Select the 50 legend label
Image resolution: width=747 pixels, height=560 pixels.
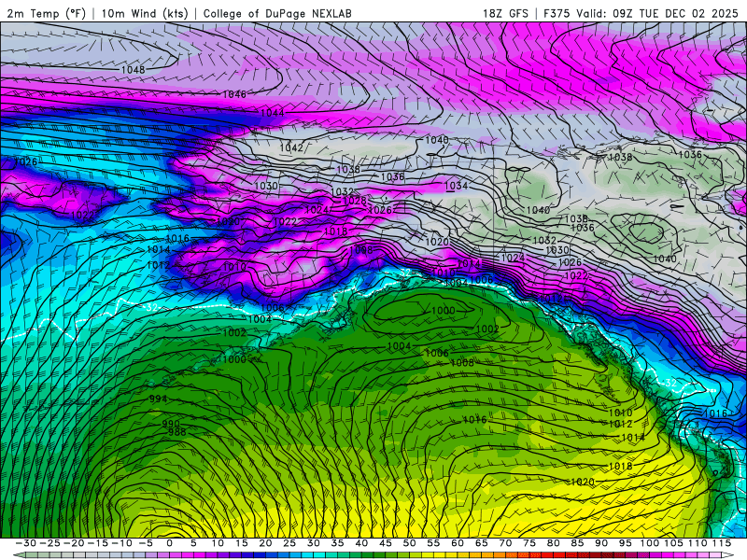tap(409, 543)
